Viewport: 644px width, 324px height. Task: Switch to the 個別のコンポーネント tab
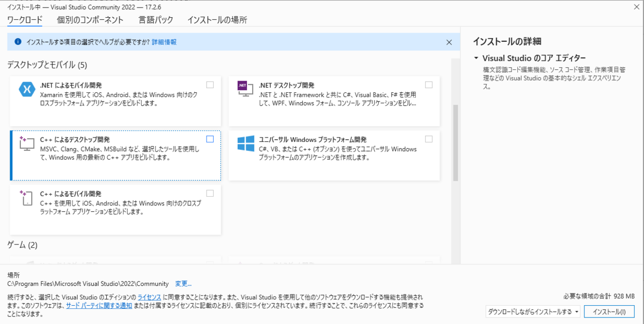coord(90,20)
